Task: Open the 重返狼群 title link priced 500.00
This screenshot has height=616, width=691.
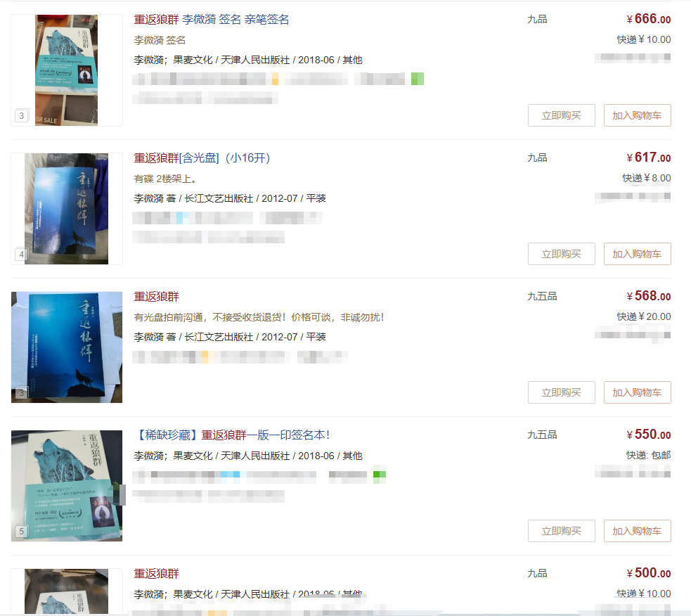Action: tap(157, 573)
